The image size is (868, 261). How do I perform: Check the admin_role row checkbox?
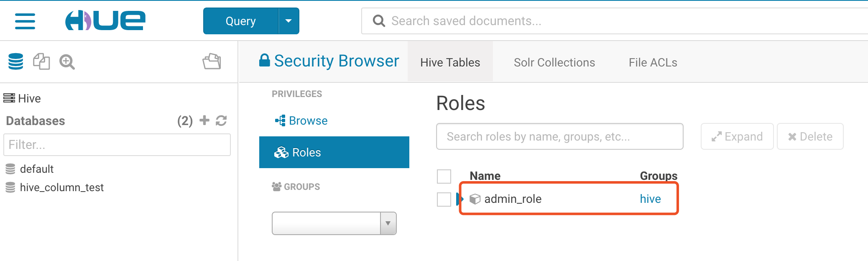pyautogui.click(x=444, y=199)
